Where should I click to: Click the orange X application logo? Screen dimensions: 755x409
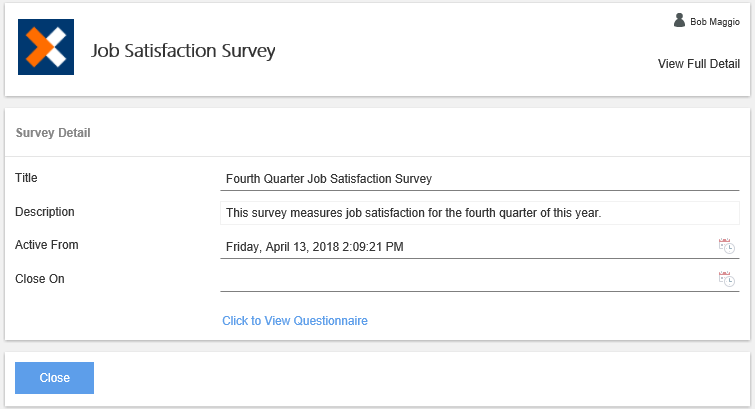pyautogui.click(x=46, y=47)
